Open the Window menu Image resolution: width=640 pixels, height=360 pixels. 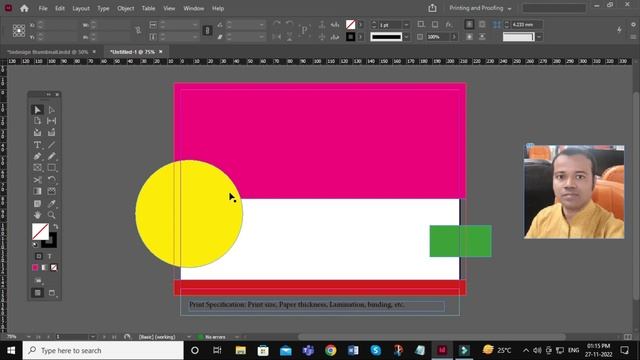(x=193, y=8)
